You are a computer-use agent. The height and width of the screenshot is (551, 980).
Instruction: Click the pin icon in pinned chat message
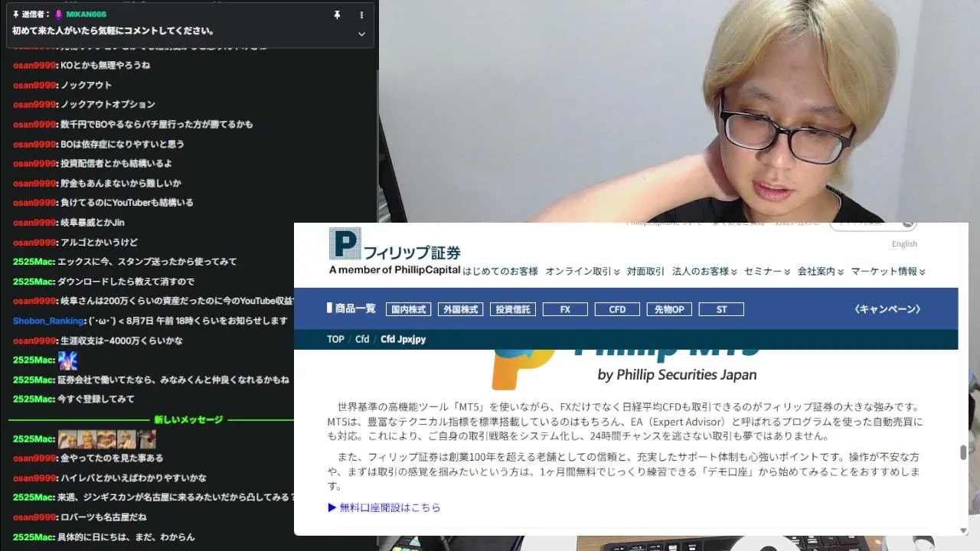337,15
